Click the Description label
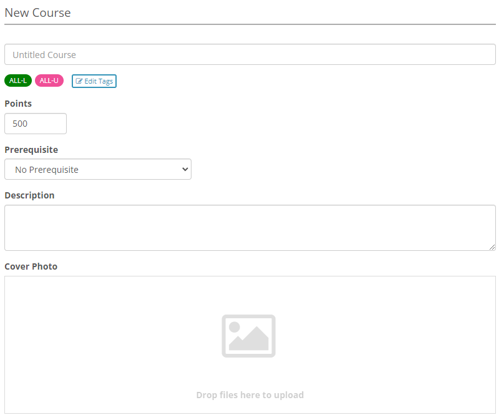This screenshot has height=420, width=504. 29,195
